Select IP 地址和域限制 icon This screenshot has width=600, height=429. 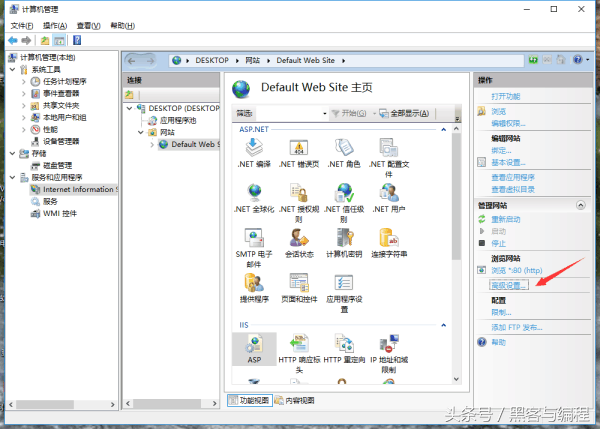[388, 345]
